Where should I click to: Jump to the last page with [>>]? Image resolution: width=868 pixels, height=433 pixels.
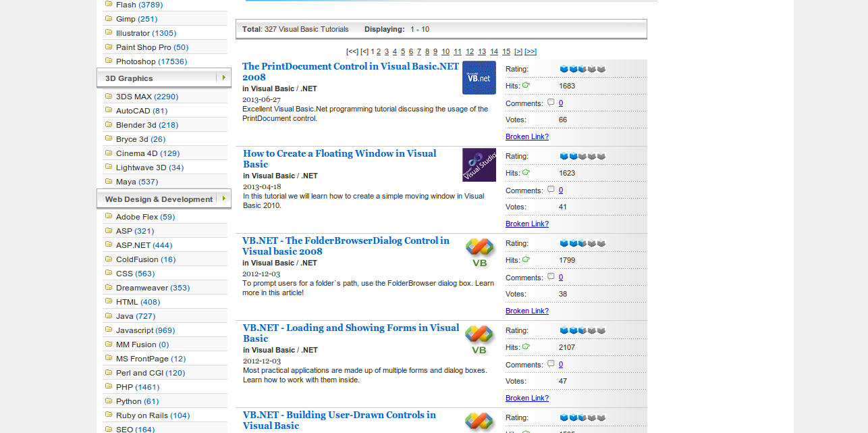pyautogui.click(x=531, y=51)
